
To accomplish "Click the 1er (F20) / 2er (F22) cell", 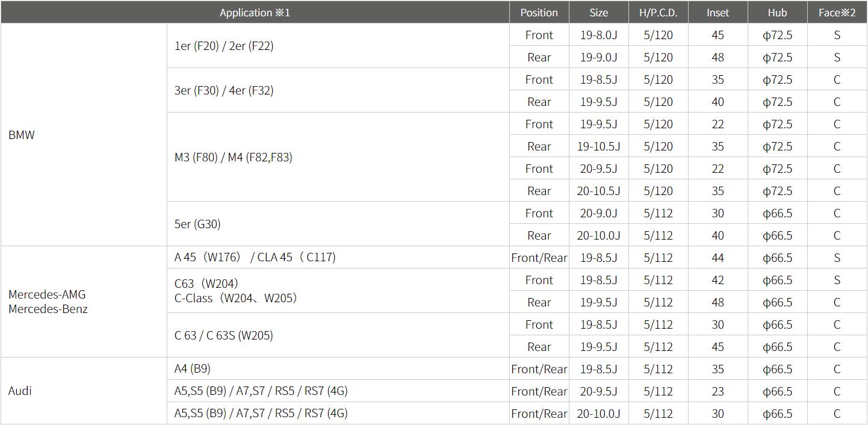I will coord(224,46).
